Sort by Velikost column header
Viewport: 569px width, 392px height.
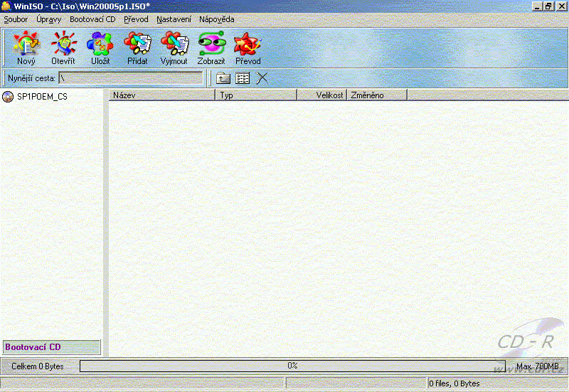pos(322,95)
